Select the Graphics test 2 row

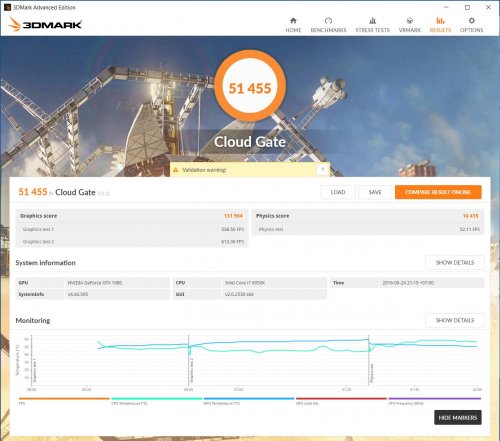[x=132, y=242]
